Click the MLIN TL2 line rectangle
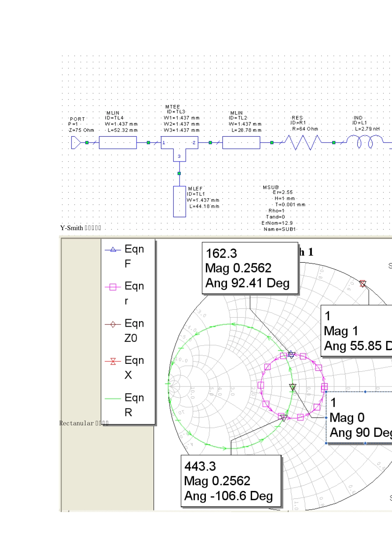The width and height of the screenshot is (392, 555). [x=241, y=143]
